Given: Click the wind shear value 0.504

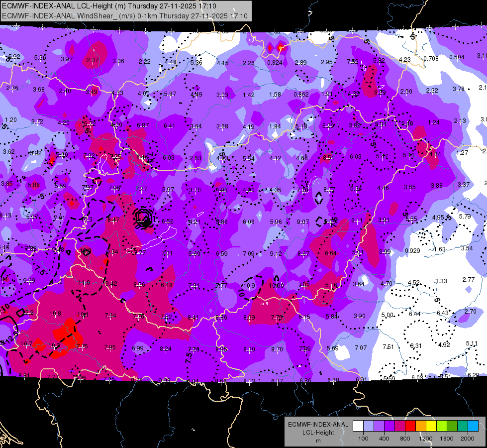Looking at the screenshot, I should pos(457,57).
